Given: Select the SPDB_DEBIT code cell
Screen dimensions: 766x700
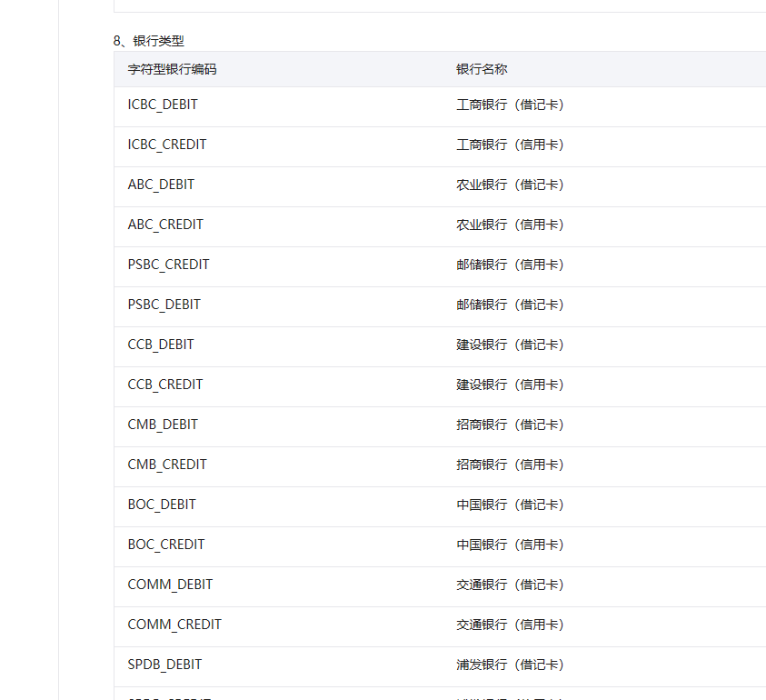Looking at the screenshot, I should tap(164, 665).
